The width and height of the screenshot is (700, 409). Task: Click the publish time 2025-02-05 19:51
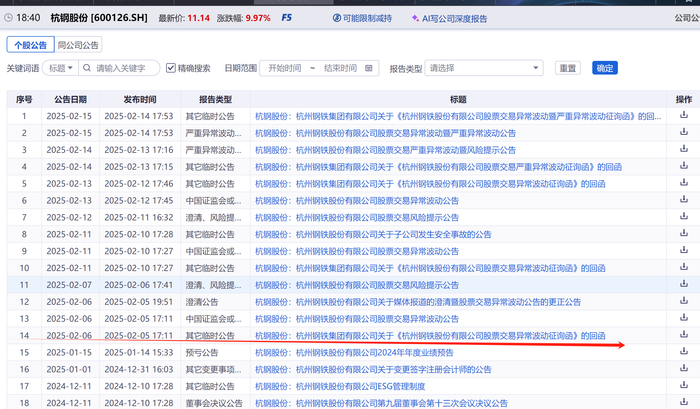click(x=138, y=302)
